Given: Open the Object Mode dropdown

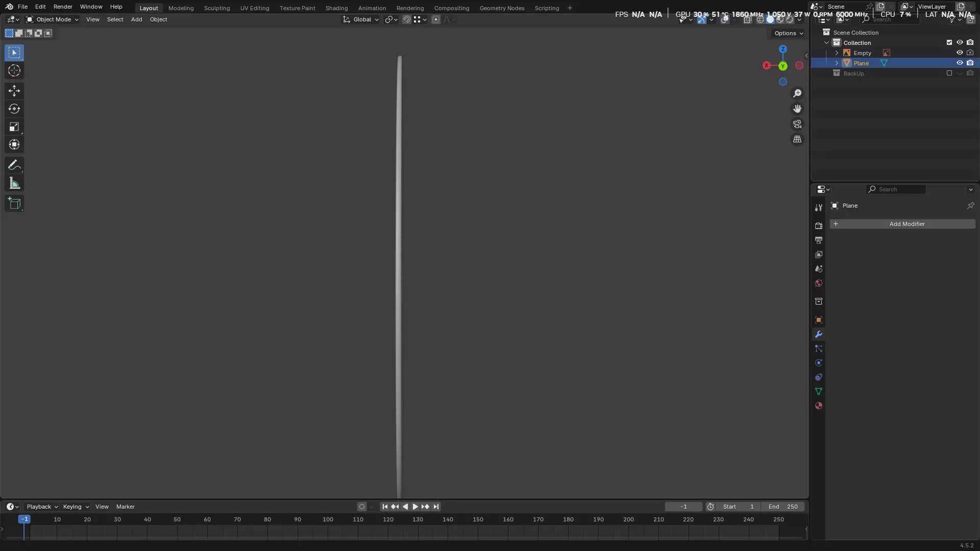Looking at the screenshot, I should [53, 19].
